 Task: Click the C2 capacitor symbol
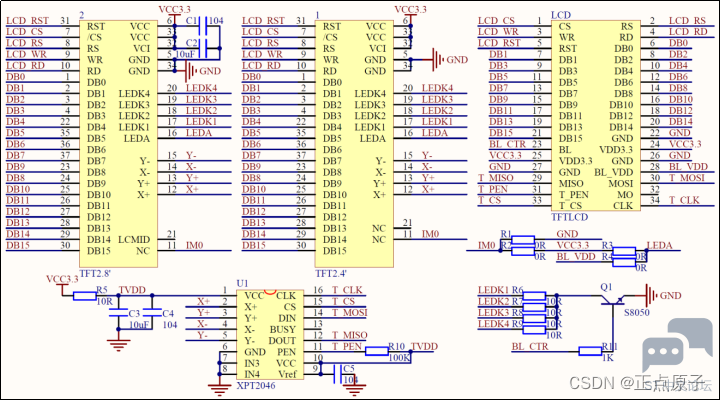tap(203, 48)
